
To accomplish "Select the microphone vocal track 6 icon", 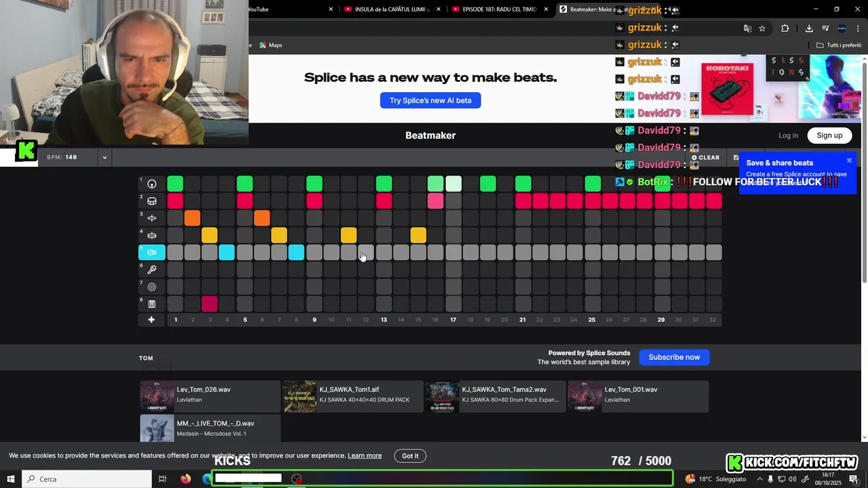I will 152,270.
